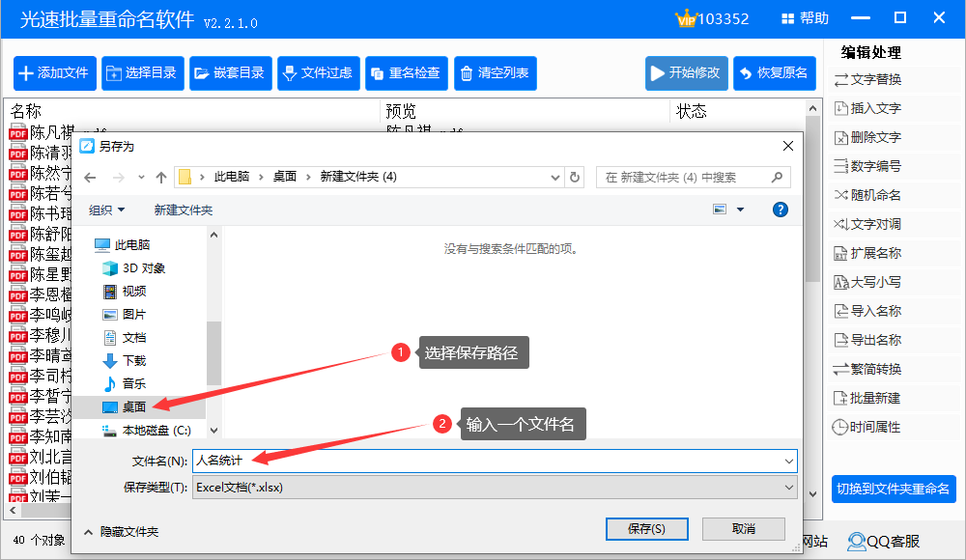Select 桌面 in navigation tree

point(125,407)
